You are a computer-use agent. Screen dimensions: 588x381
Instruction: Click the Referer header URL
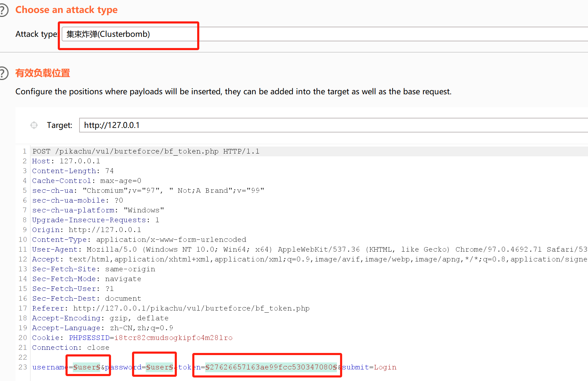[191, 308]
